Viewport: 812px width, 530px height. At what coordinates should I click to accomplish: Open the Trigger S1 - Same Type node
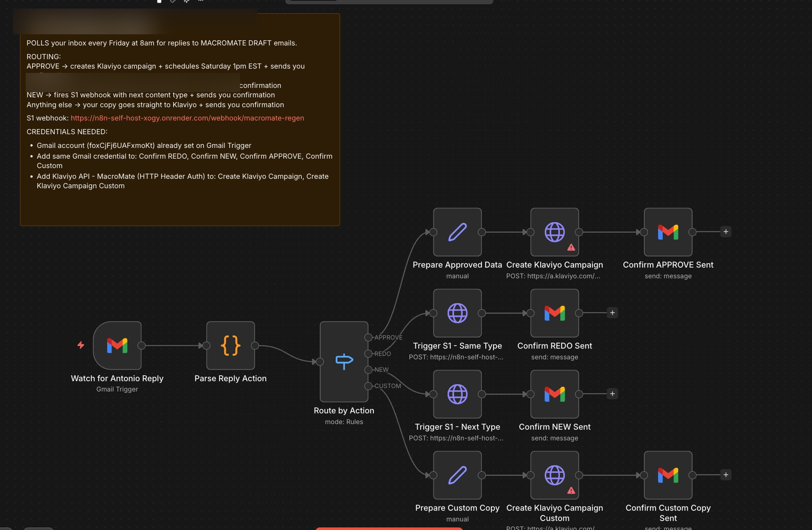point(457,313)
